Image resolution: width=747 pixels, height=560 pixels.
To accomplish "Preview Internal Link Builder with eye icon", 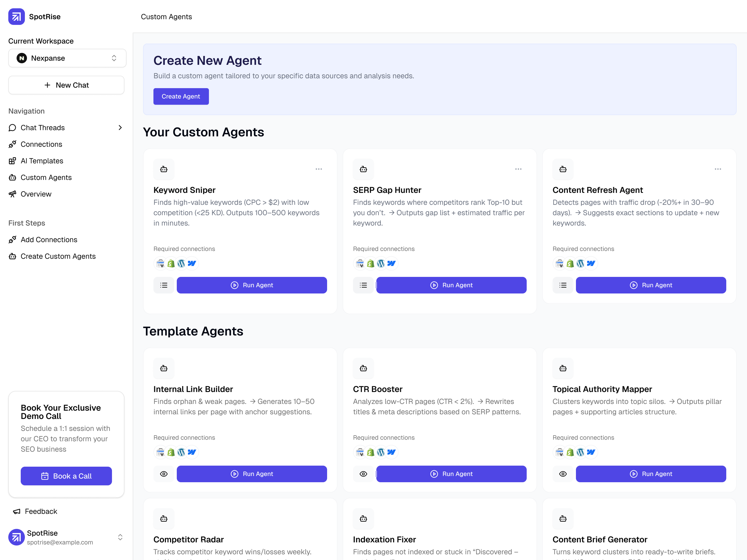I will [x=164, y=474].
